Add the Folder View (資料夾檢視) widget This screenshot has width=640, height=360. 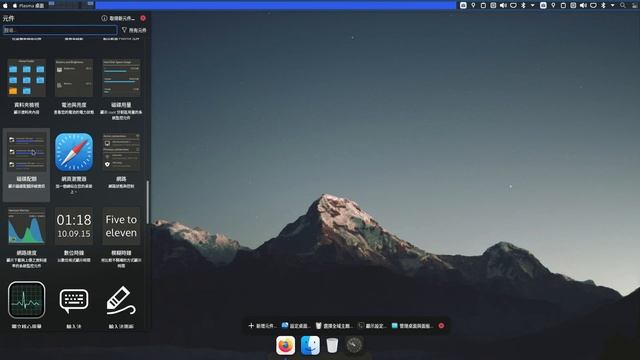point(27,86)
